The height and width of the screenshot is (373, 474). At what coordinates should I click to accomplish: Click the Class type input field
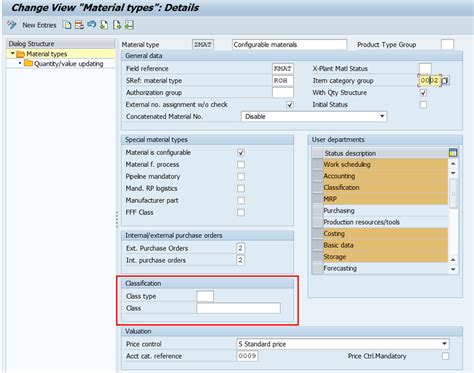pos(205,296)
